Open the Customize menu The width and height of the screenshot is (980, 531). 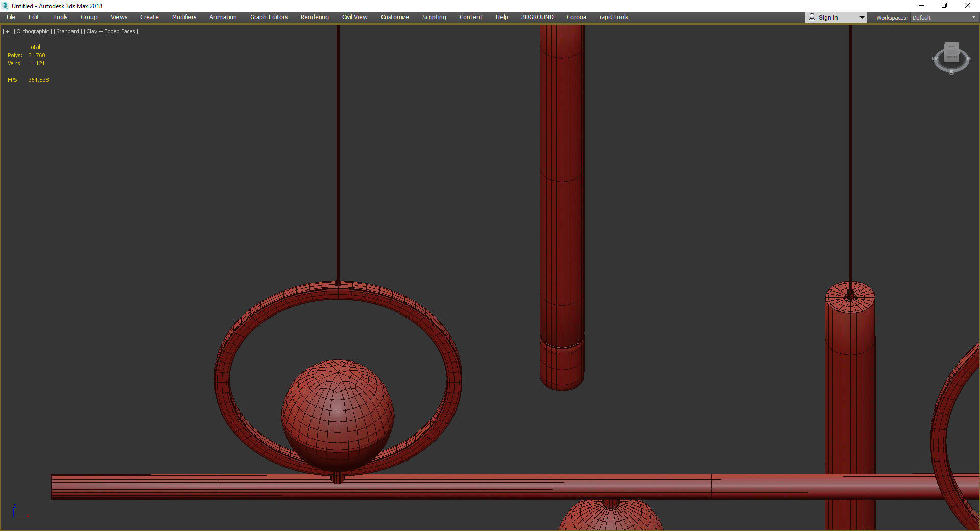395,17
